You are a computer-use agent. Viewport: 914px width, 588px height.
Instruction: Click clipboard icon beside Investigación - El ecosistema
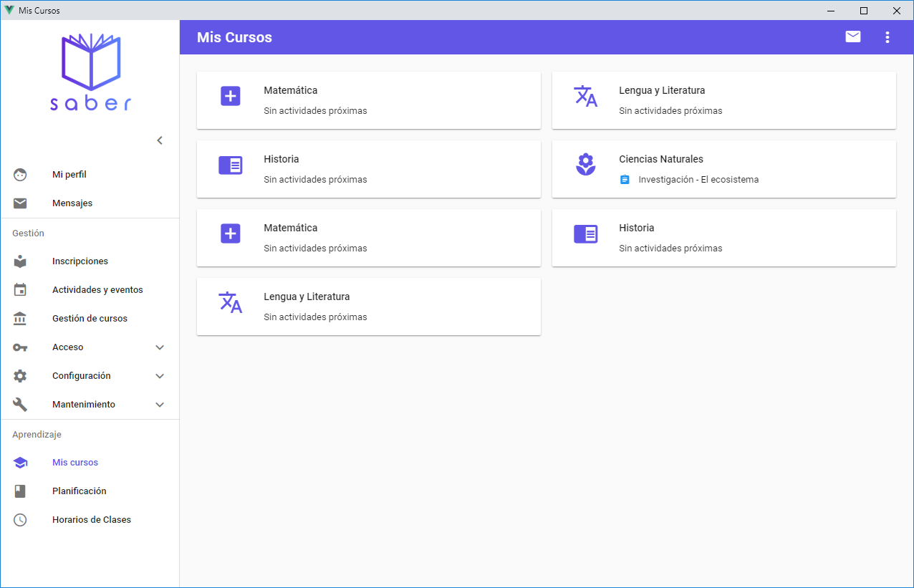point(625,180)
